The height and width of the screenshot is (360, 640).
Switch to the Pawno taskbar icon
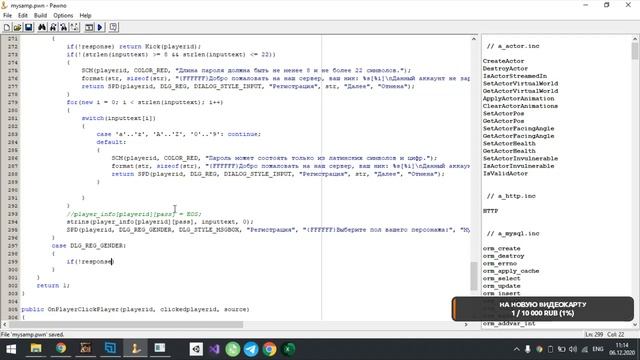(135, 349)
